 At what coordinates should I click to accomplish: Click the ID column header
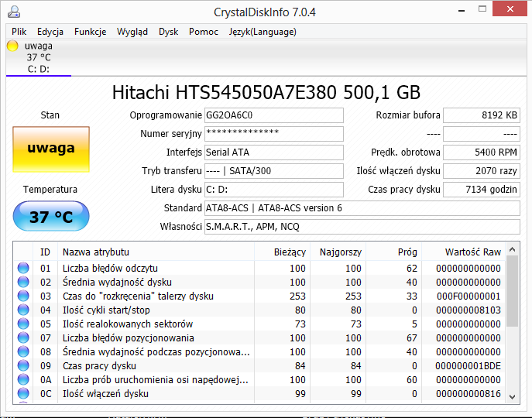coord(45,252)
